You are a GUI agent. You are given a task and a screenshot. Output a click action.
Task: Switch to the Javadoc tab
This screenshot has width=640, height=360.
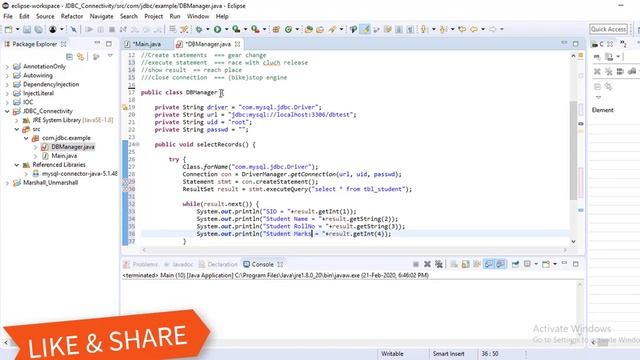[x=178, y=264]
